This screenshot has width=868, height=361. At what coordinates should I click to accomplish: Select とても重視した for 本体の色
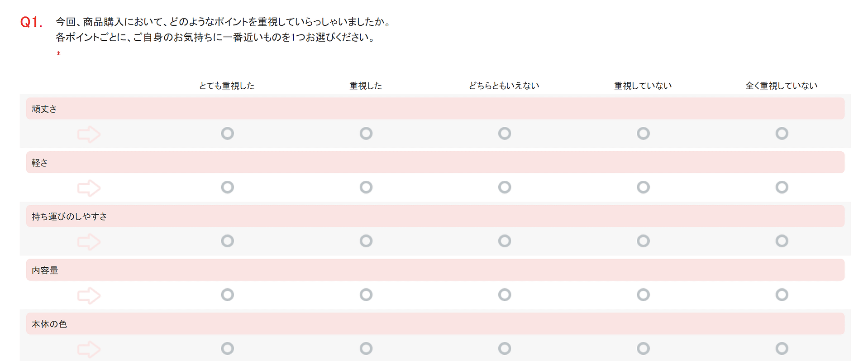227,348
